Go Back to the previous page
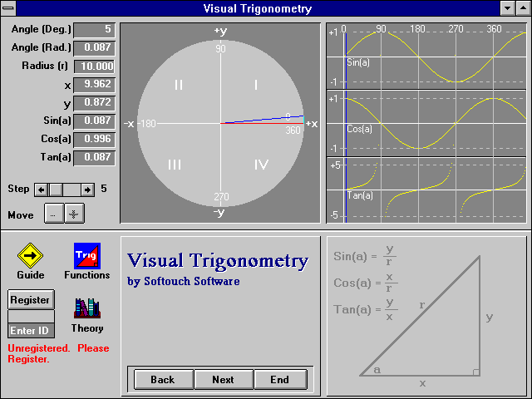Image resolution: width=532 pixels, height=399 pixels. [x=162, y=380]
